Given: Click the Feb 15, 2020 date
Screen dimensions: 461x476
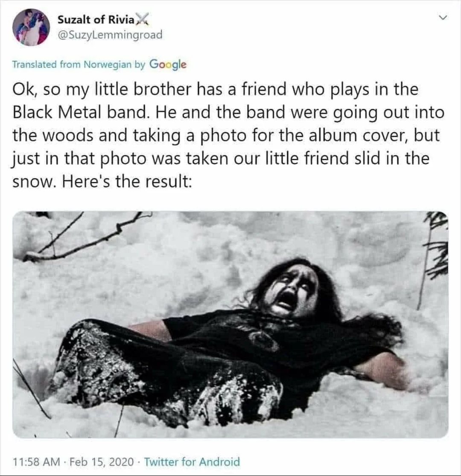Looking at the screenshot, I should coord(102,462).
